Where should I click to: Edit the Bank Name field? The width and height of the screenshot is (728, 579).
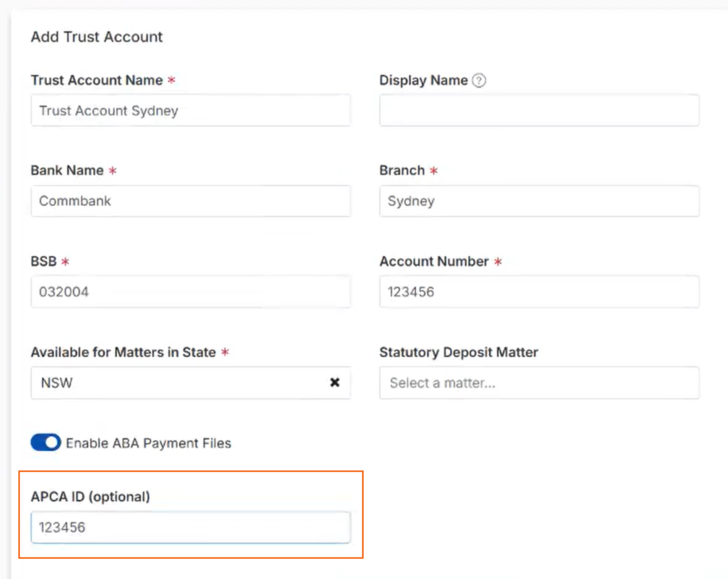point(190,201)
